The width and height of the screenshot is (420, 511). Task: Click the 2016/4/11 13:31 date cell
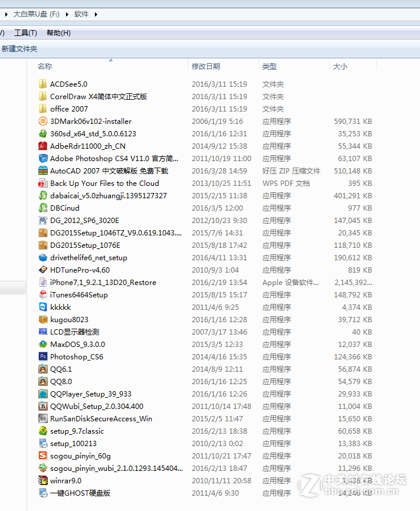[219, 258]
